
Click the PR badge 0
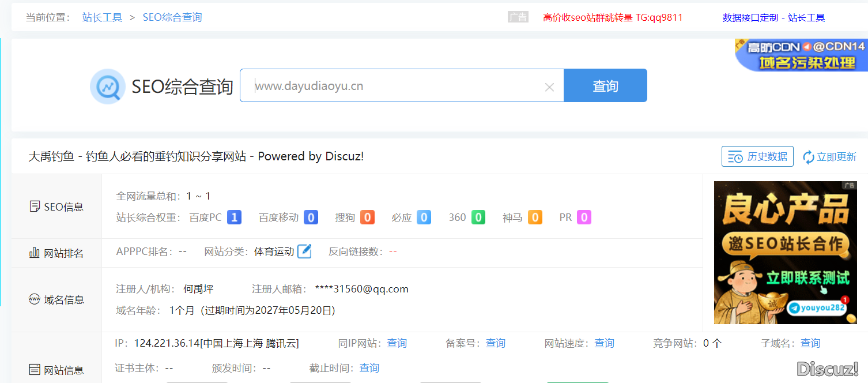584,217
